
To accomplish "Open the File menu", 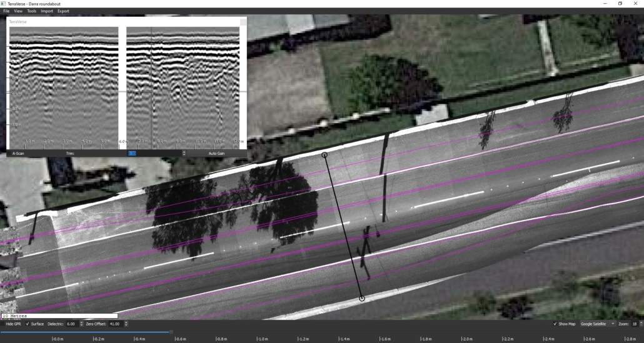I will [6, 11].
